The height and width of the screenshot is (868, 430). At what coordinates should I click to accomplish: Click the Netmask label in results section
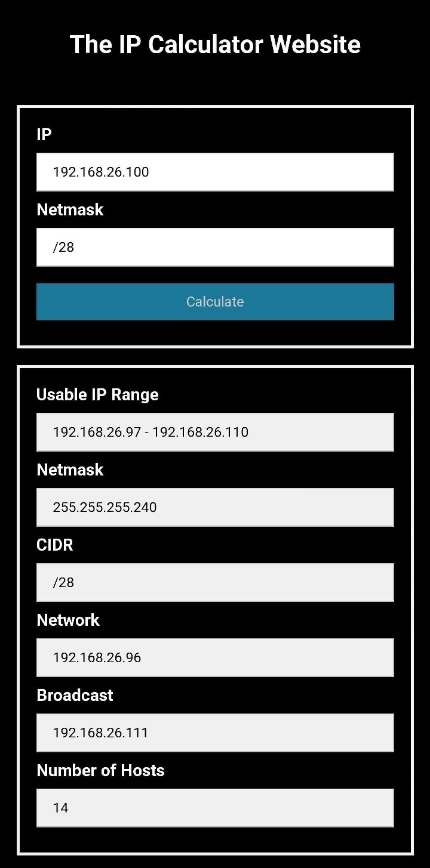pos(70,469)
